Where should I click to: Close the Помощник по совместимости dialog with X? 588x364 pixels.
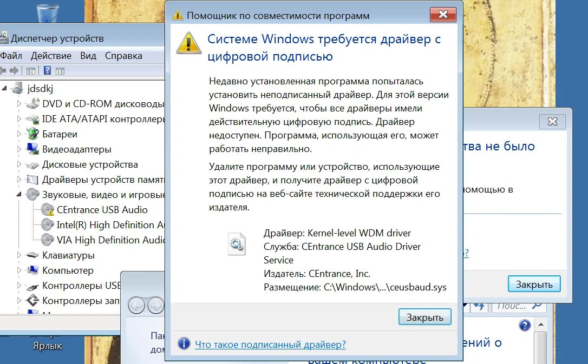[x=443, y=15]
